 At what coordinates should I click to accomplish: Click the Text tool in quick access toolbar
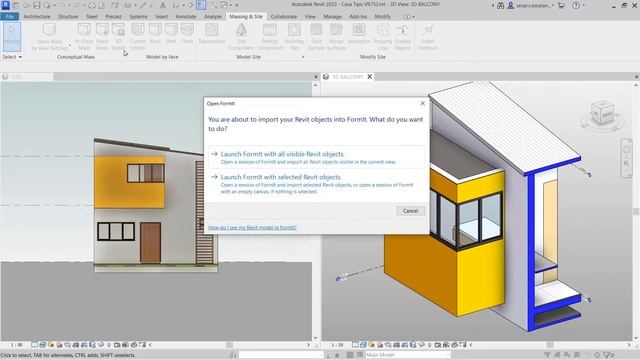point(162,5)
